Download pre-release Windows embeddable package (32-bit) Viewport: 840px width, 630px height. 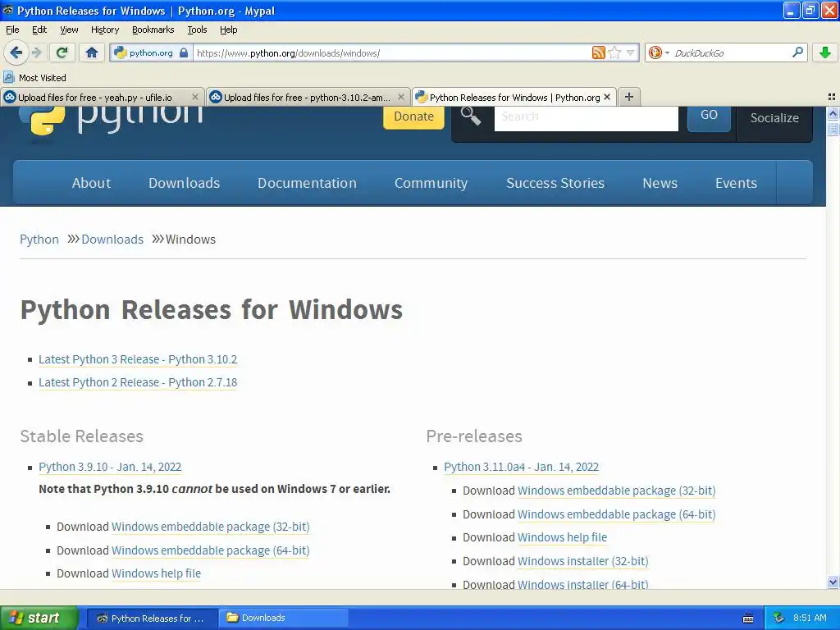coord(617,491)
